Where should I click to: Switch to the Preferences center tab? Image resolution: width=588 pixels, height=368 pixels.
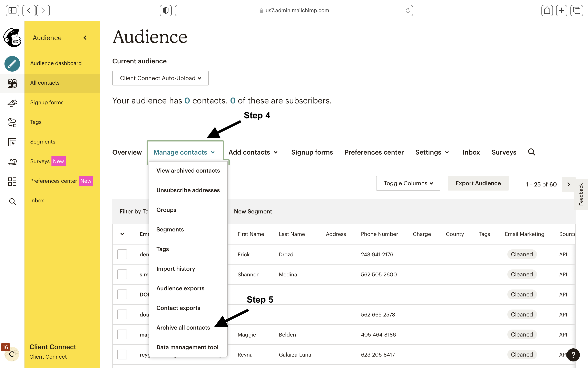pyautogui.click(x=374, y=152)
